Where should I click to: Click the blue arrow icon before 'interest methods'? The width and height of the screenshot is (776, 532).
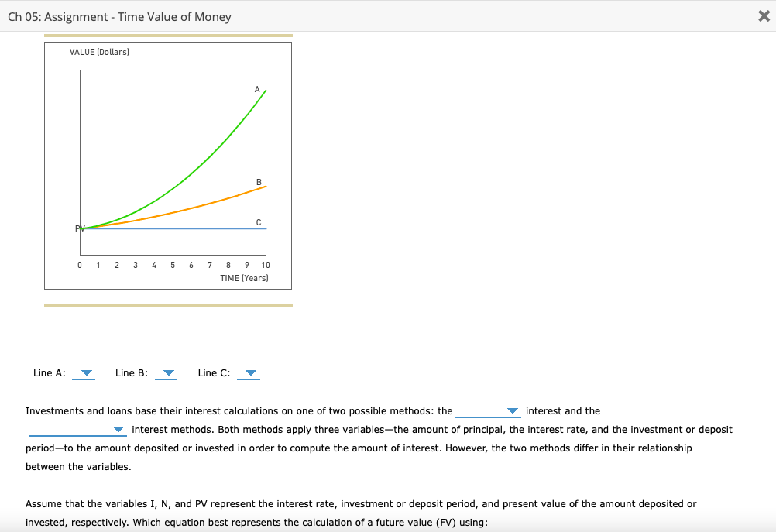[118, 428]
